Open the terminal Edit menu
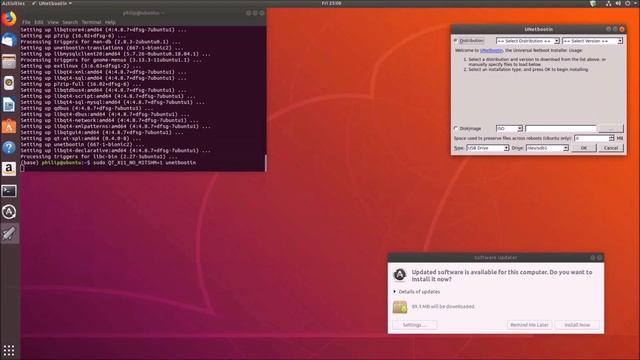Screen dimensions: 640x360 click(x=39, y=22)
